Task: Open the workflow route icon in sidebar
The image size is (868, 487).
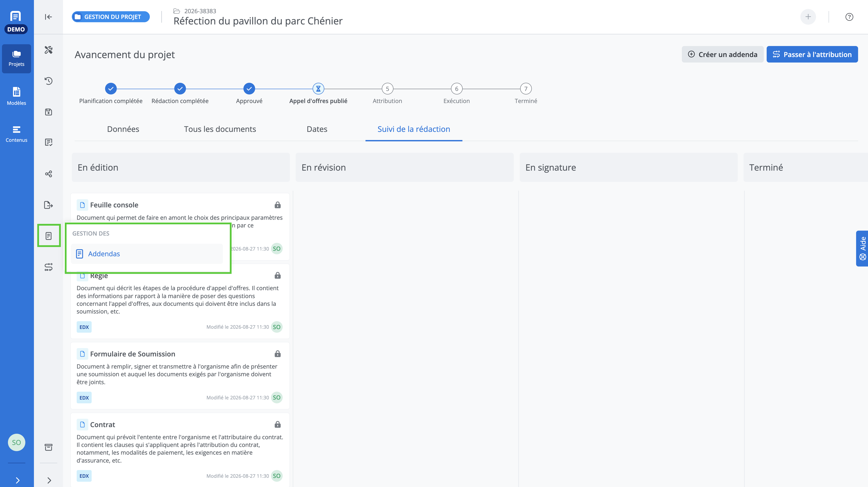Action: 48,267
